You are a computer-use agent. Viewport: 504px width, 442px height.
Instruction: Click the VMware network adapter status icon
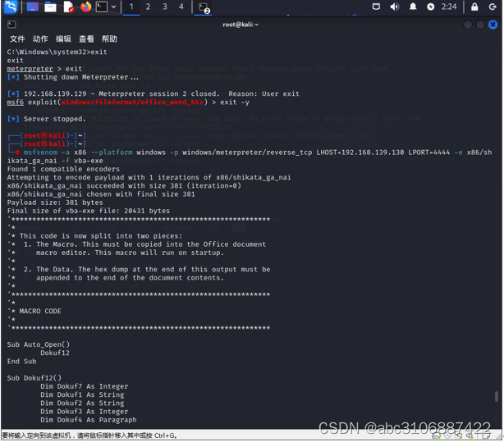[x=459, y=435]
